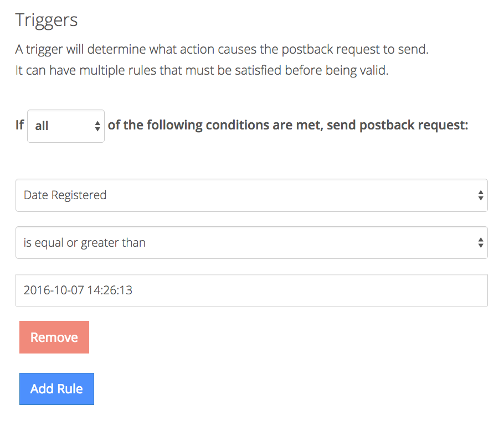This screenshot has height=421, width=504.
Task: Select the "is equal or greater than" text
Action: [x=84, y=243]
